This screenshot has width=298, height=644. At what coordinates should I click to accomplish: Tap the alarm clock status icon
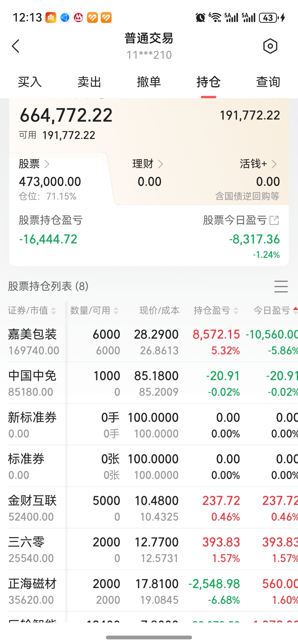(x=200, y=18)
